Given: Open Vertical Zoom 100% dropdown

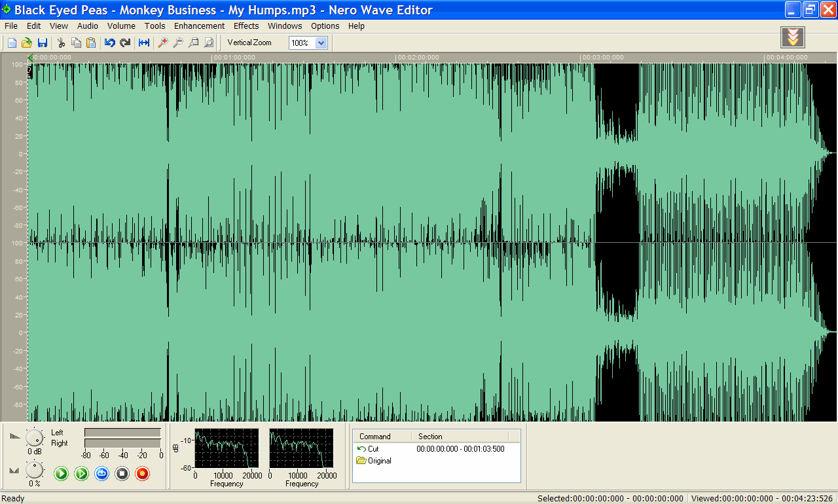Looking at the screenshot, I should pos(321,43).
